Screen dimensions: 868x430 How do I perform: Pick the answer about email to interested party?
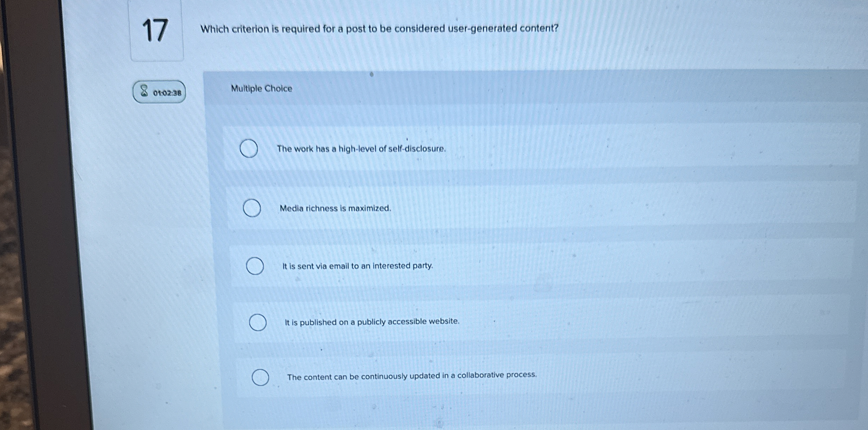click(x=255, y=266)
